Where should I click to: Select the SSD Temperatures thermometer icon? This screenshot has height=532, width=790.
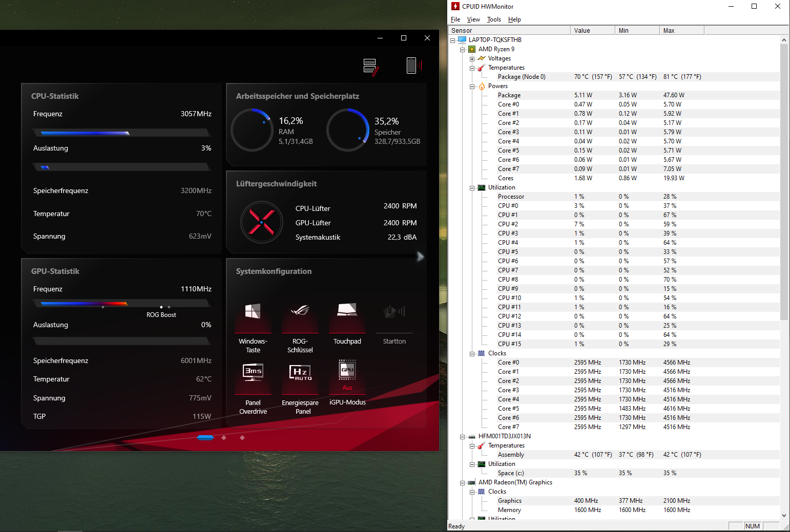pyautogui.click(x=482, y=445)
